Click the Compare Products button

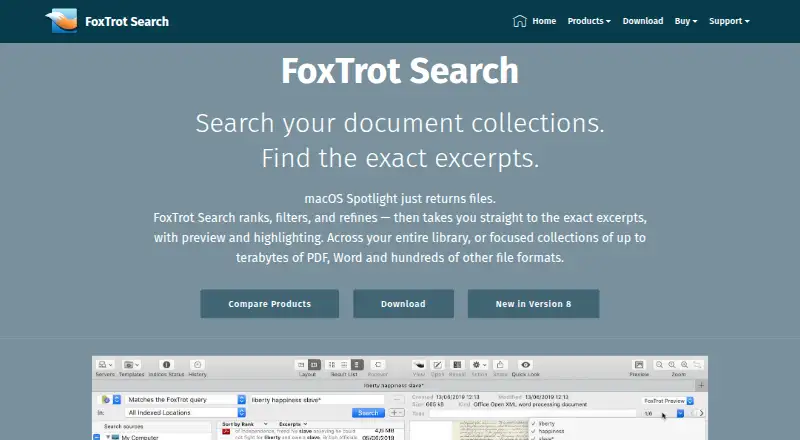(269, 304)
